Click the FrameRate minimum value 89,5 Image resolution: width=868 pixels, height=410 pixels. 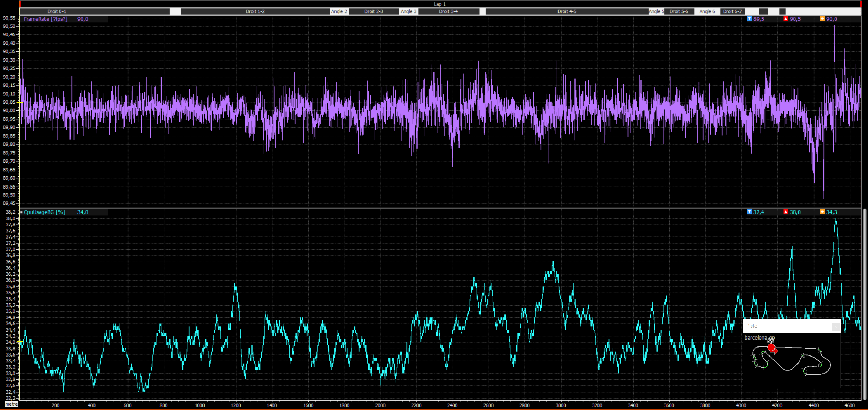coord(759,19)
